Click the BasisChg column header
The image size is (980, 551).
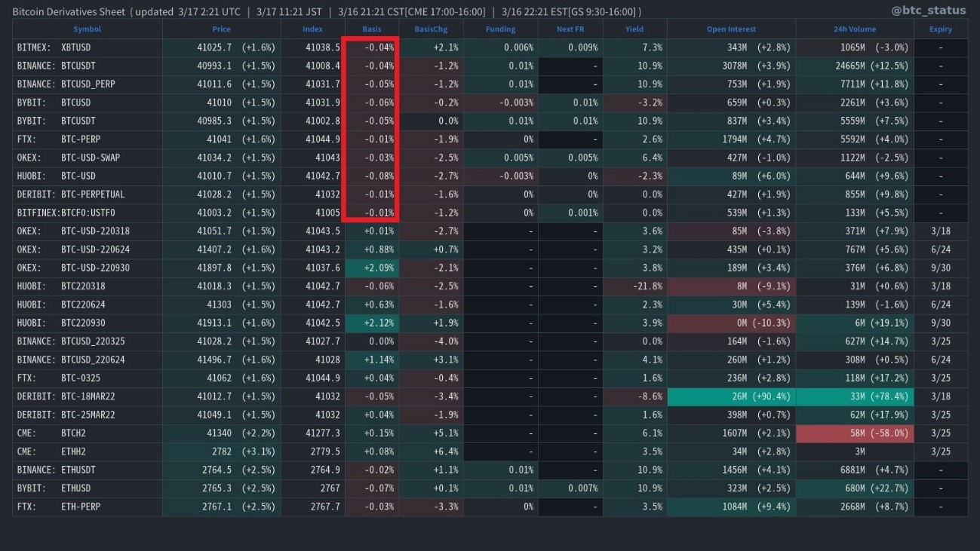tap(431, 29)
